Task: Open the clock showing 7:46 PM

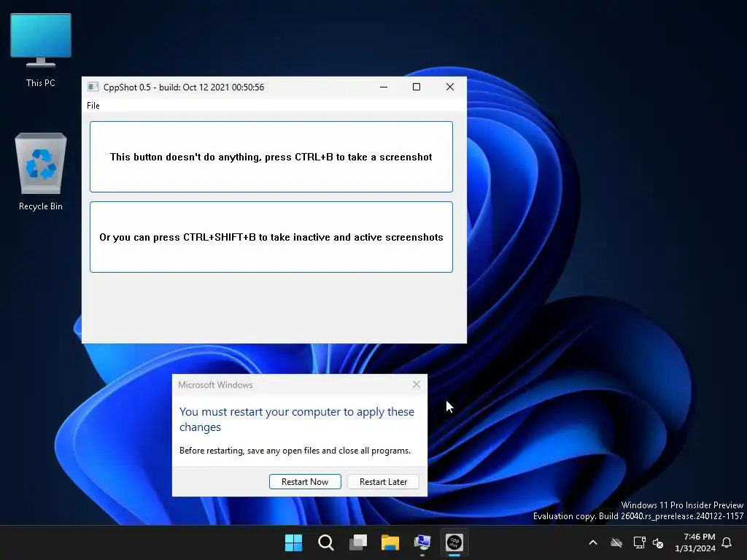Action: [x=695, y=542]
